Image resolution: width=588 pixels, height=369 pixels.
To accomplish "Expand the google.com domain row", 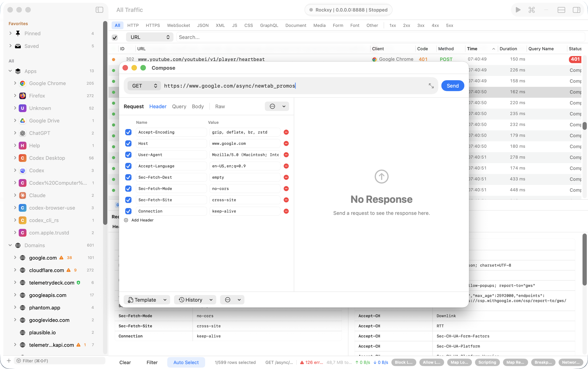I will point(15,258).
